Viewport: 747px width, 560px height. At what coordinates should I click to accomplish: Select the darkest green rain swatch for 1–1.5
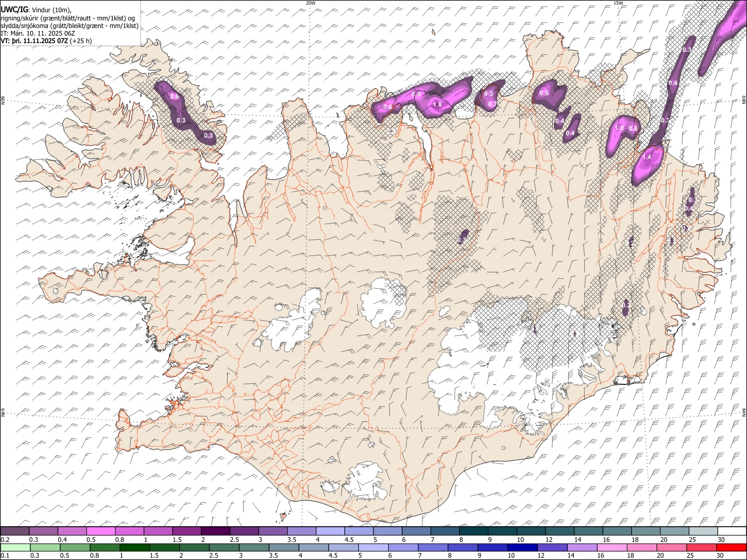point(135,547)
